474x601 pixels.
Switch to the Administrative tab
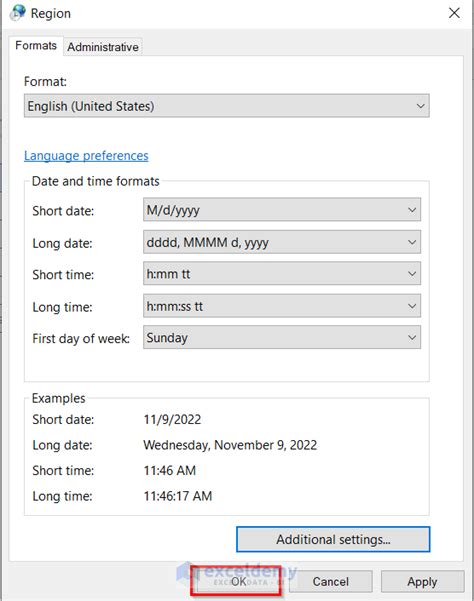click(x=103, y=47)
